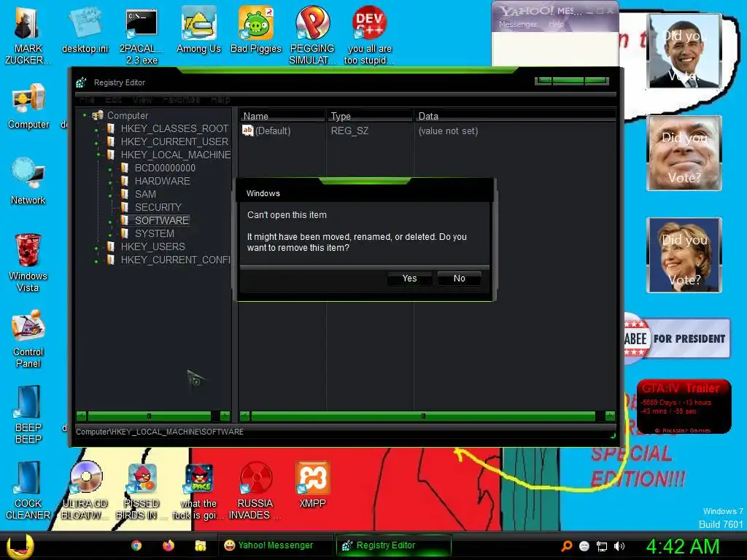Open the Messenger menu in Yahoo! Messenger
Screen dimensions: 747x560
point(517,24)
